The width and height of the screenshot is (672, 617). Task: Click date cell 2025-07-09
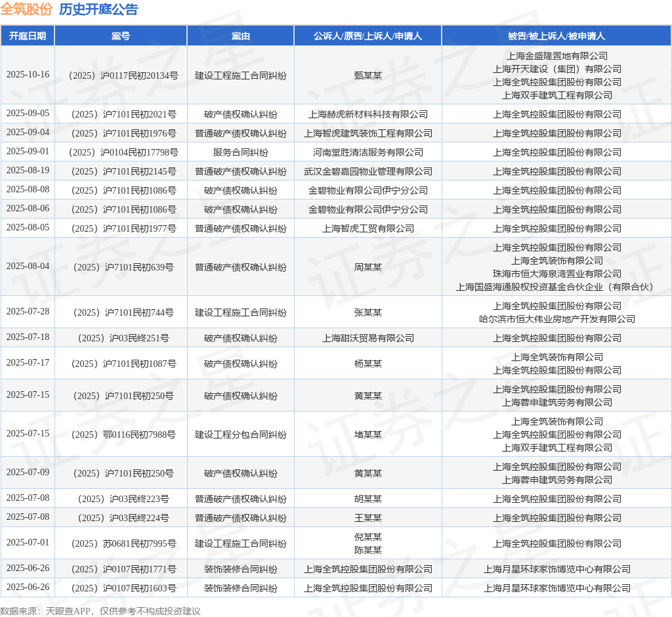pyautogui.click(x=28, y=472)
